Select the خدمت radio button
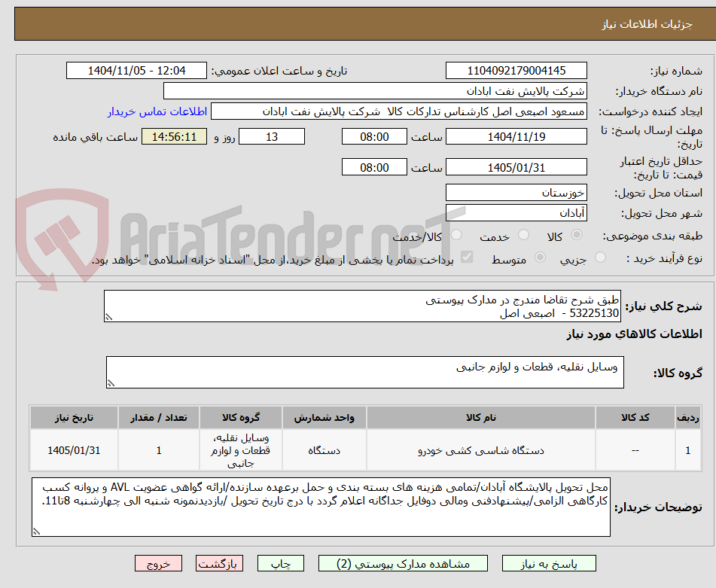 [526, 236]
